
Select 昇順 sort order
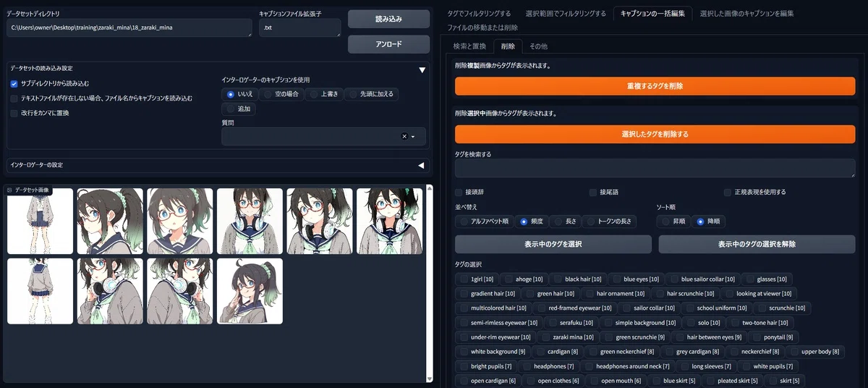coord(673,222)
